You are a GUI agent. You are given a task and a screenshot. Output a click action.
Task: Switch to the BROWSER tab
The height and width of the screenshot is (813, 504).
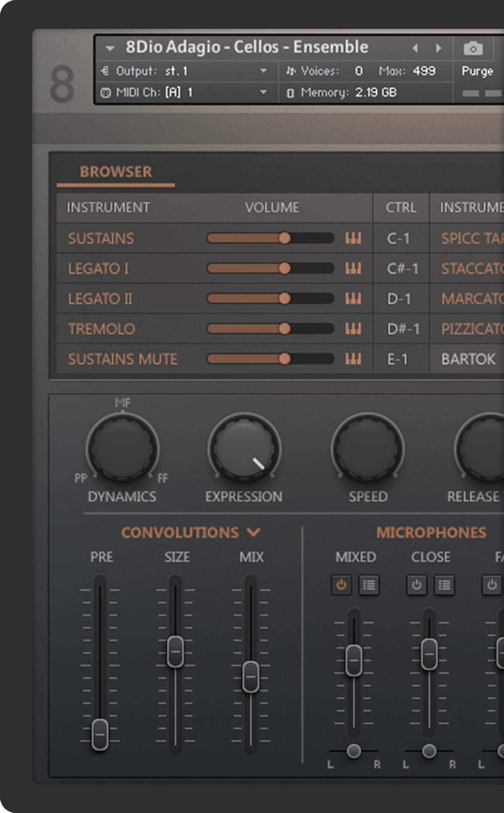(x=116, y=172)
